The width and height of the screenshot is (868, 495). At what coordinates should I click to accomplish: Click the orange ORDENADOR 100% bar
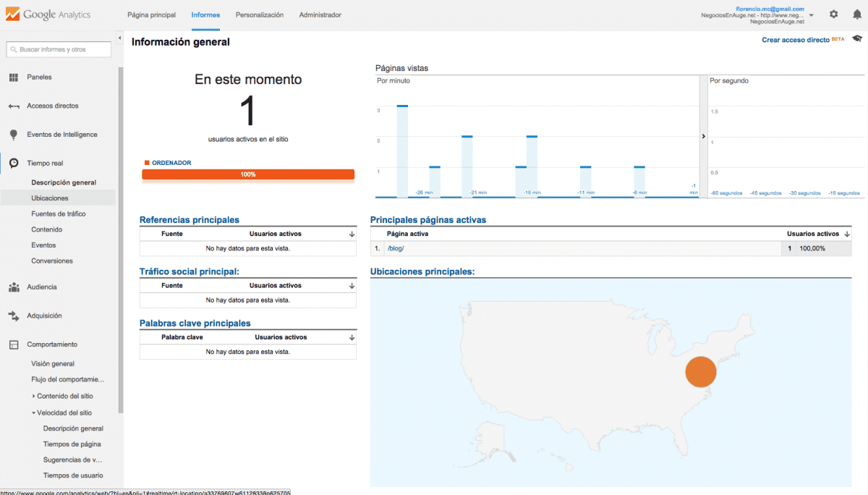248,174
